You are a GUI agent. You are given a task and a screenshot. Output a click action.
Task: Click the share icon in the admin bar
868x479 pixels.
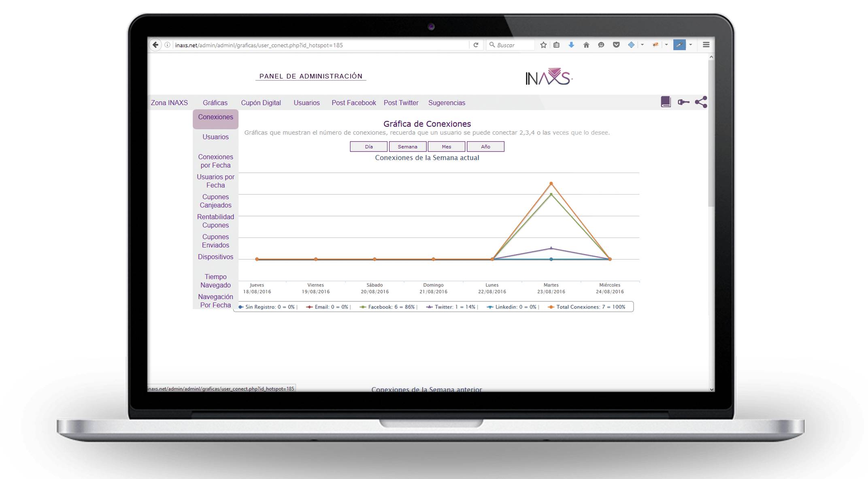click(x=701, y=102)
